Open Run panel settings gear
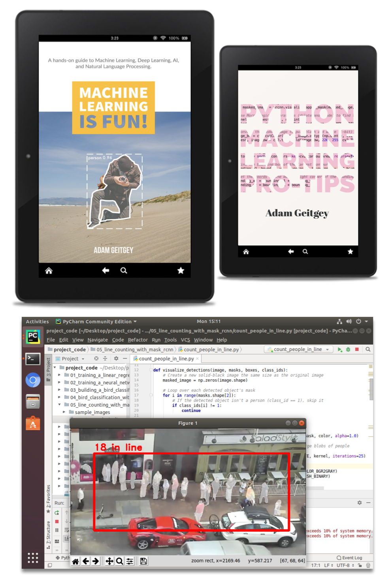This screenshot has width=392, height=587. [x=359, y=503]
